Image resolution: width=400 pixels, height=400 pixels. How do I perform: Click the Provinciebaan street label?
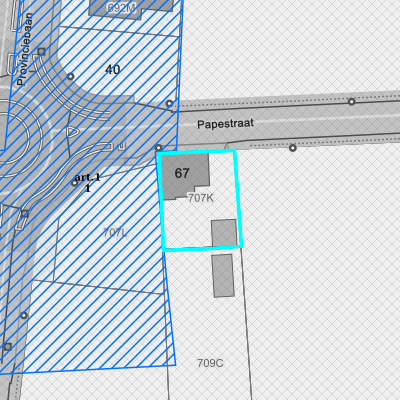(x=25, y=49)
